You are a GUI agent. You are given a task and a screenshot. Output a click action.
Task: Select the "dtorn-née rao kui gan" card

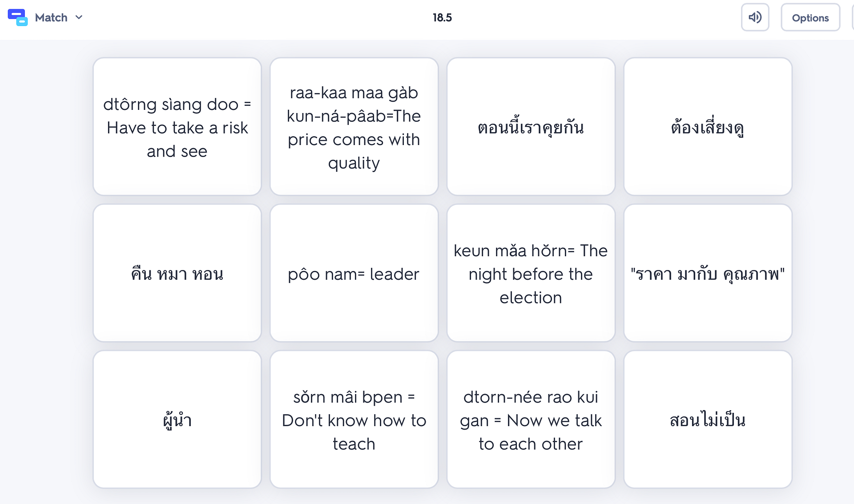(x=531, y=419)
